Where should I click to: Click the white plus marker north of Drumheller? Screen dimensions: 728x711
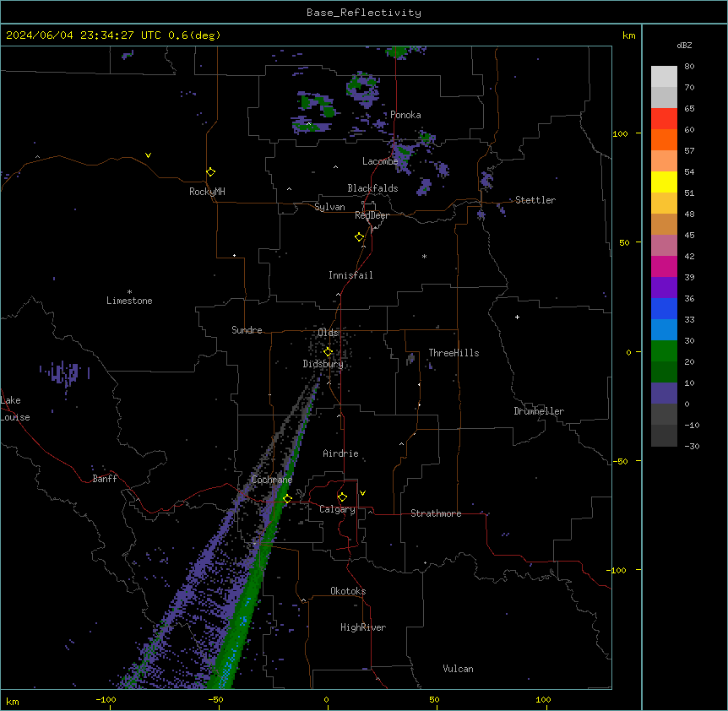click(517, 317)
